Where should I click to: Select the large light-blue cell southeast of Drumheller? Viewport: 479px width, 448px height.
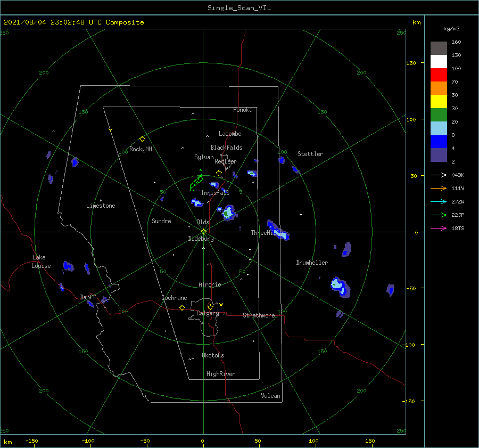pos(340,287)
